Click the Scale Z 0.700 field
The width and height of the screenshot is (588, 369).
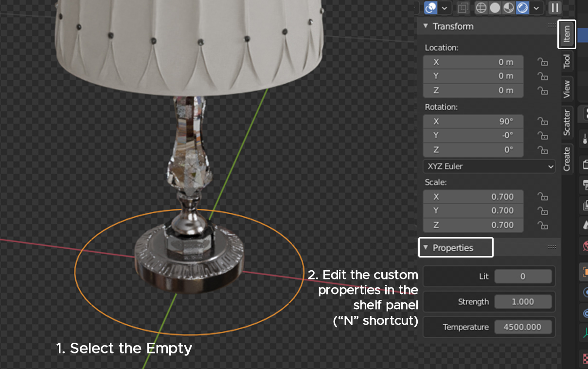[x=473, y=225]
